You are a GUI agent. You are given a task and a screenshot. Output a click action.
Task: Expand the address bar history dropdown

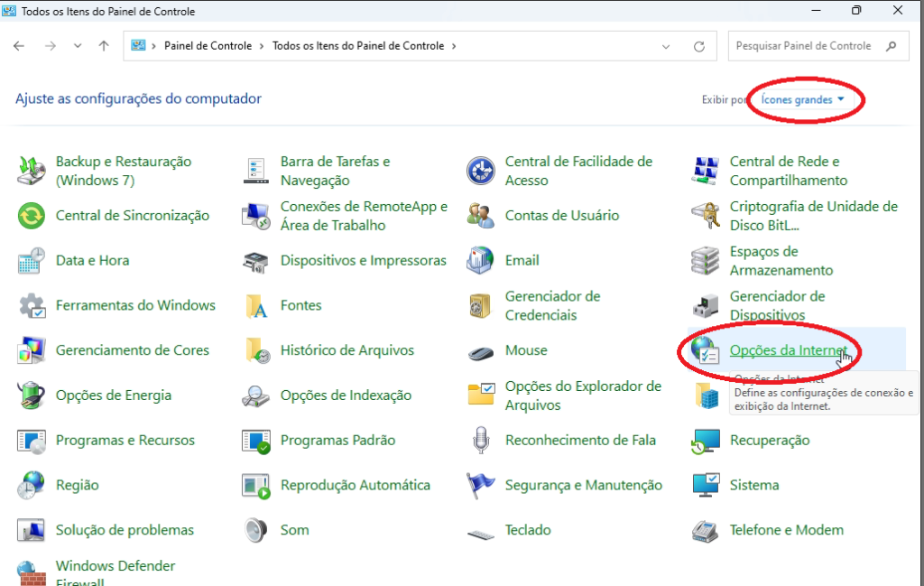[666, 46]
